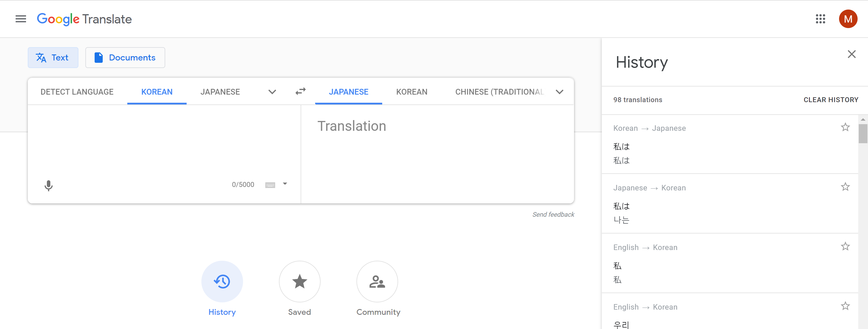Click the History panel heading
The height and width of the screenshot is (329, 868).
(641, 63)
